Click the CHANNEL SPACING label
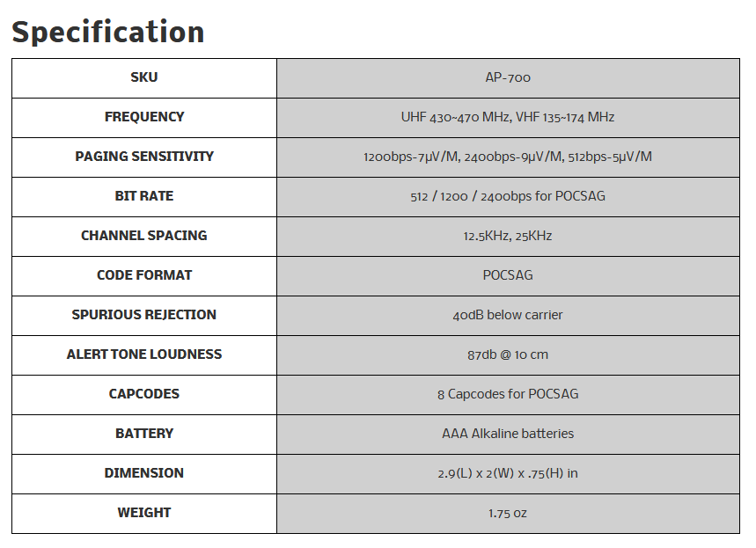The image size is (756, 548). 144,236
